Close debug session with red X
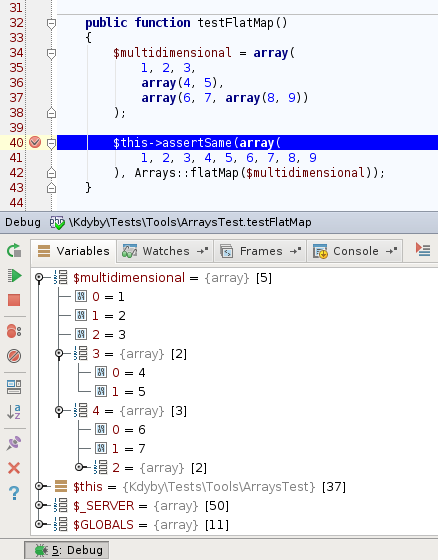 [14, 468]
